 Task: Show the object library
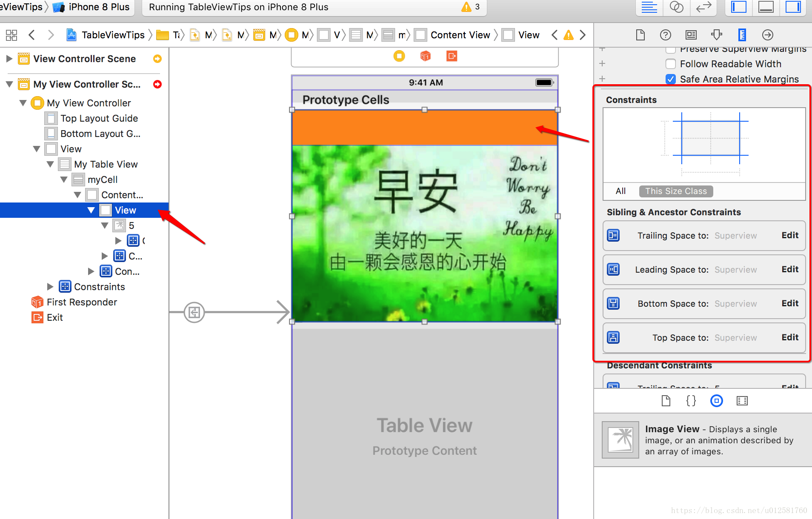717,401
